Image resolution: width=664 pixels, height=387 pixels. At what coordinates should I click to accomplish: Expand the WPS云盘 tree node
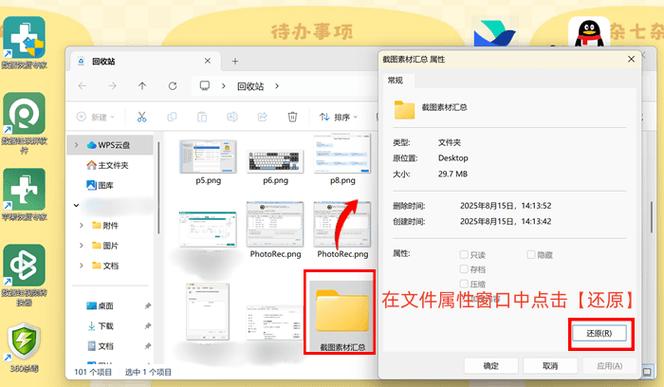(77, 145)
